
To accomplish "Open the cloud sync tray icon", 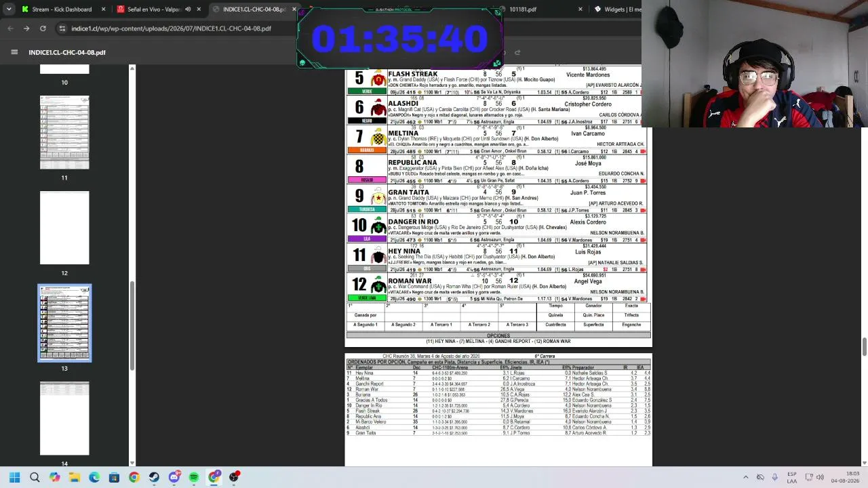I will pos(760,477).
